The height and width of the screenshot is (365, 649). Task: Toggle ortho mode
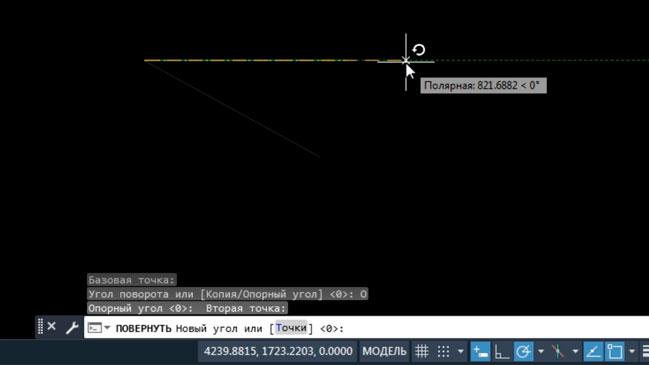(502, 351)
